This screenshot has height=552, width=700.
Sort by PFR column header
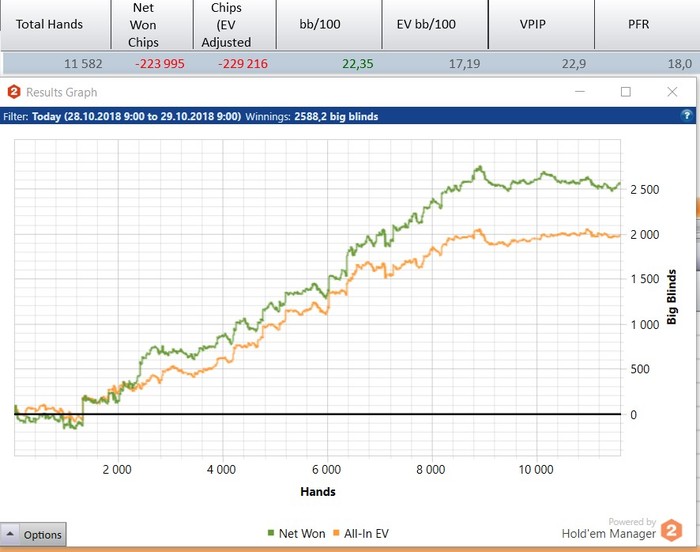click(x=647, y=25)
